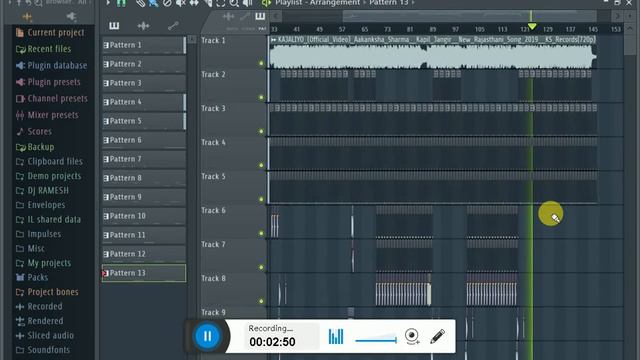Screen dimensions: 640x360
Task: Select Pattern 4 in the picker
Action: click(x=144, y=102)
